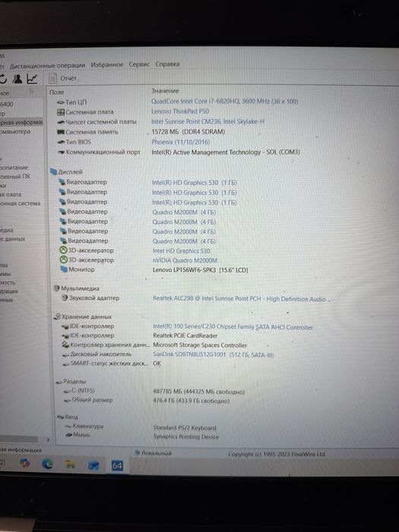Select the Коммуникационный порт field

[103, 152]
